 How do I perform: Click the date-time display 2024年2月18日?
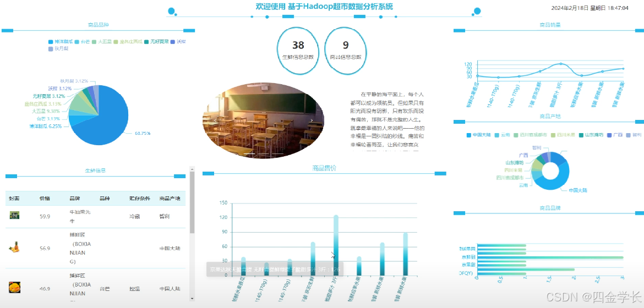click(x=590, y=8)
